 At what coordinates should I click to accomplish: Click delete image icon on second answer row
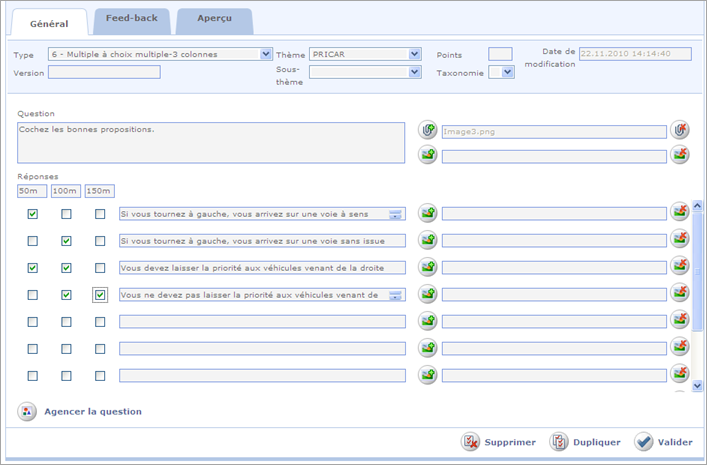point(680,240)
